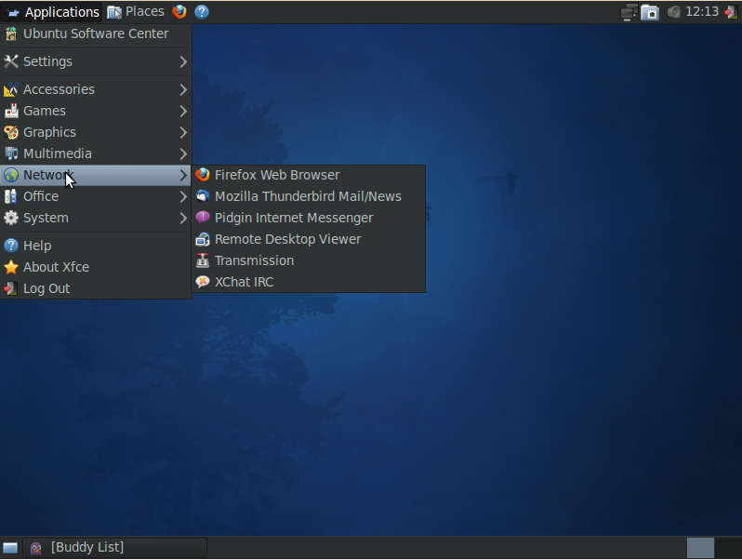
Task: Start Transmission from the Network submenu
Action: [308, 260]
